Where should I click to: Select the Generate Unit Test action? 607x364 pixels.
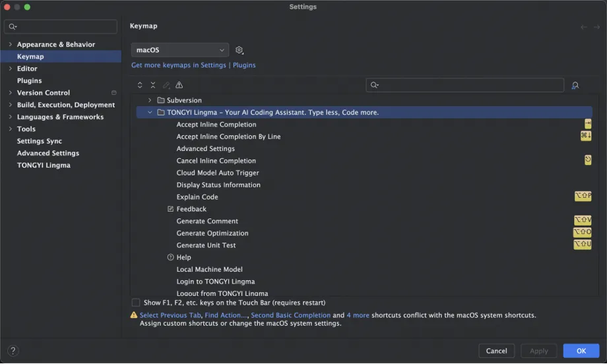[x=206, y=245]
